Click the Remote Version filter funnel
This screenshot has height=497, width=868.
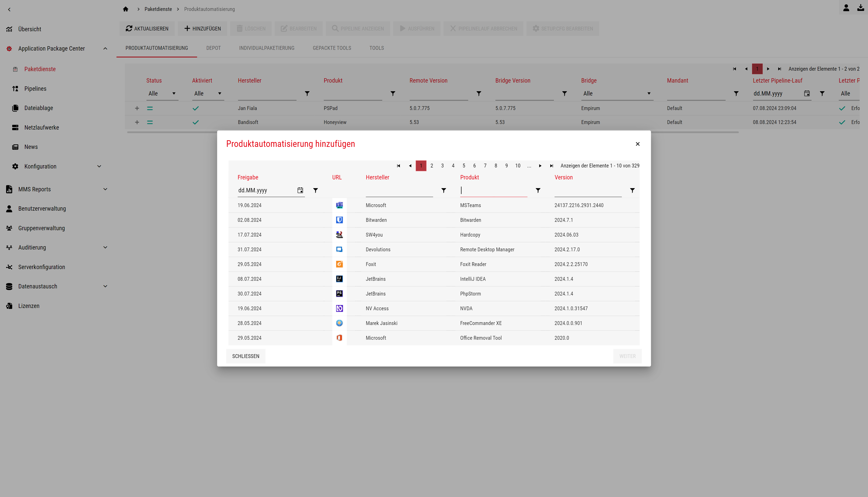479,94
